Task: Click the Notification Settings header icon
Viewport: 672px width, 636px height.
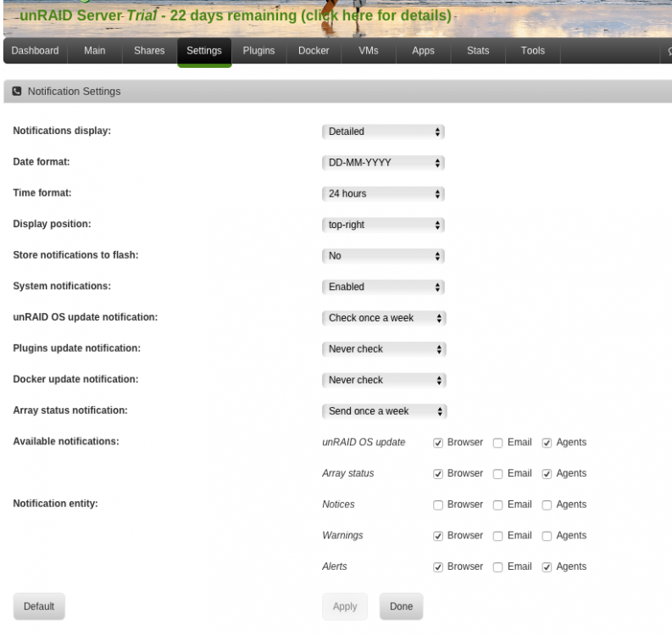Action: [x=17, y=92]
